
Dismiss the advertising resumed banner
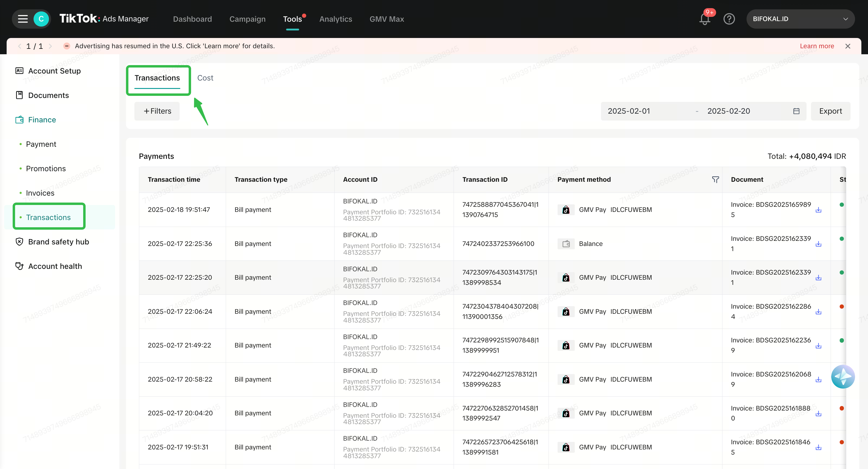848,46
